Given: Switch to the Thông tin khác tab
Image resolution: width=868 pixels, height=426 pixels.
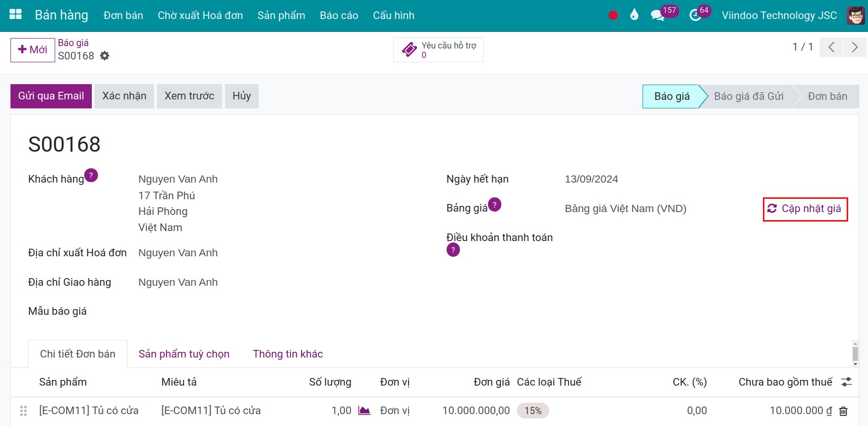Looking at the screenshot, I should (288, 354).
